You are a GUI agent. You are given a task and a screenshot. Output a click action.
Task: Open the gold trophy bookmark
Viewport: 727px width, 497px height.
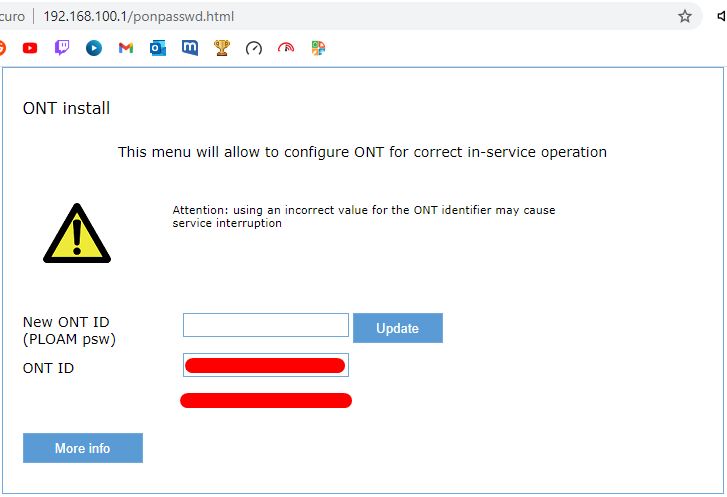pos(222,48)
